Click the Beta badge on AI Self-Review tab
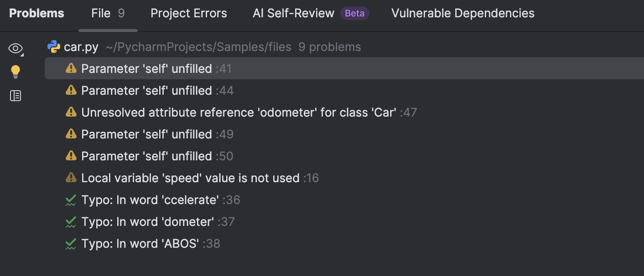The height and width of the screenshot is (276, 644). (354, 13)
